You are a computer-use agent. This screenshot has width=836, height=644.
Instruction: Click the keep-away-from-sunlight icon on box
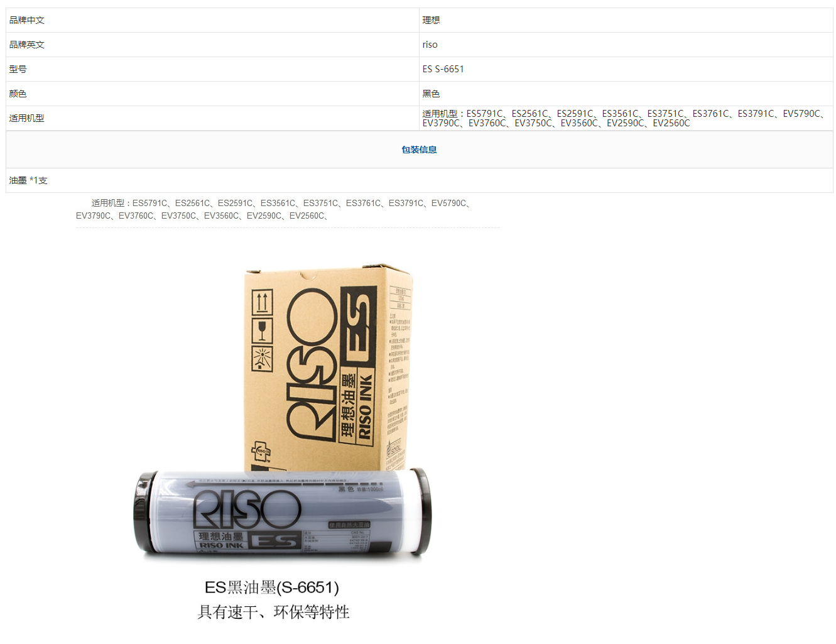tap(262, 359)
